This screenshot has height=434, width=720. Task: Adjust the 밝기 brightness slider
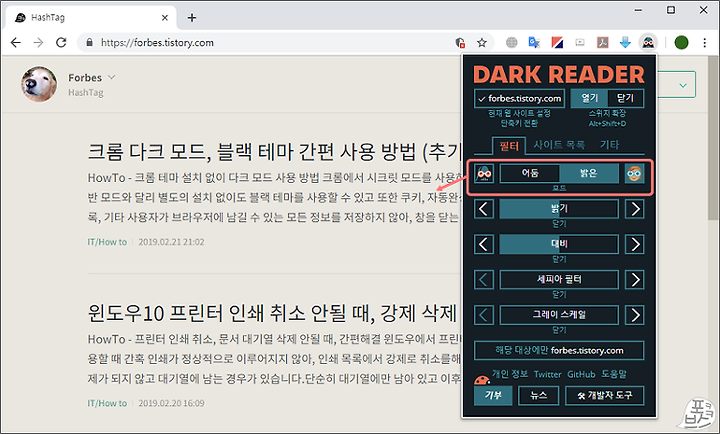click(559, 209)
